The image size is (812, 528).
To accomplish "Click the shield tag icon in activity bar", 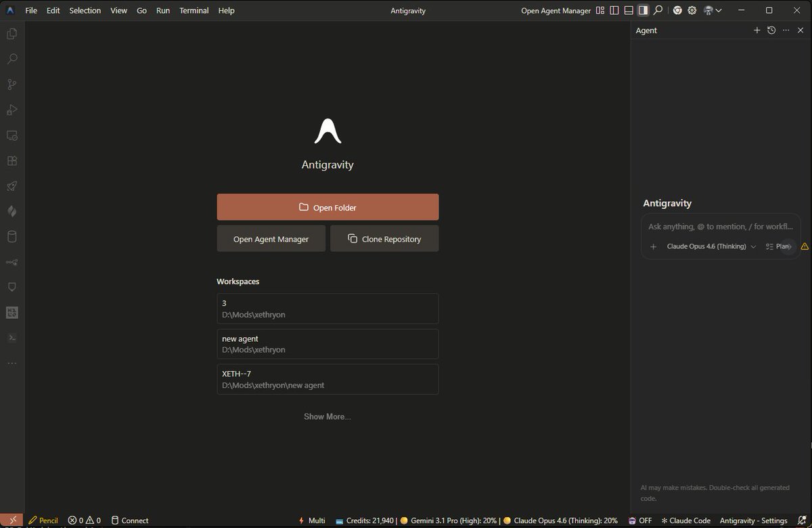I will click(12, 287).
